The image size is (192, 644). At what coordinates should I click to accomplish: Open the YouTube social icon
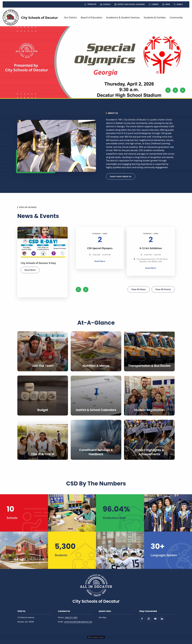point(155,619)
